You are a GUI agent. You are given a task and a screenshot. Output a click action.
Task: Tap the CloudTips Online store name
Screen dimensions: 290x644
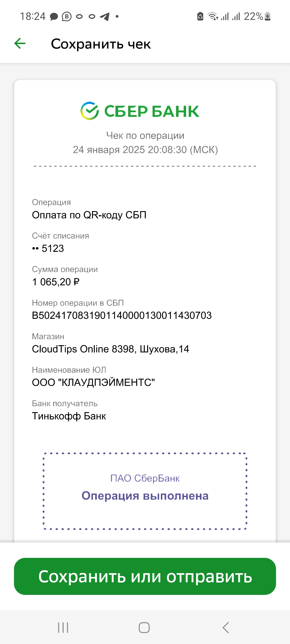[x=111, y=349]
